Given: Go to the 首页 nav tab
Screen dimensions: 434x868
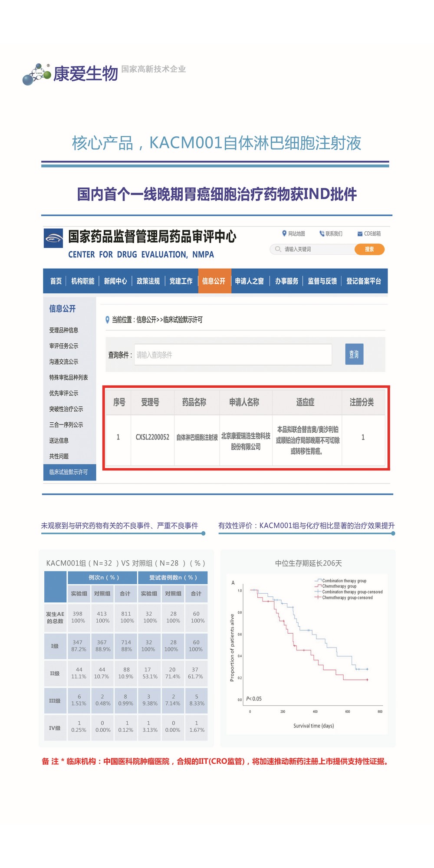Looking at the screenshot, I should (56, 281).
